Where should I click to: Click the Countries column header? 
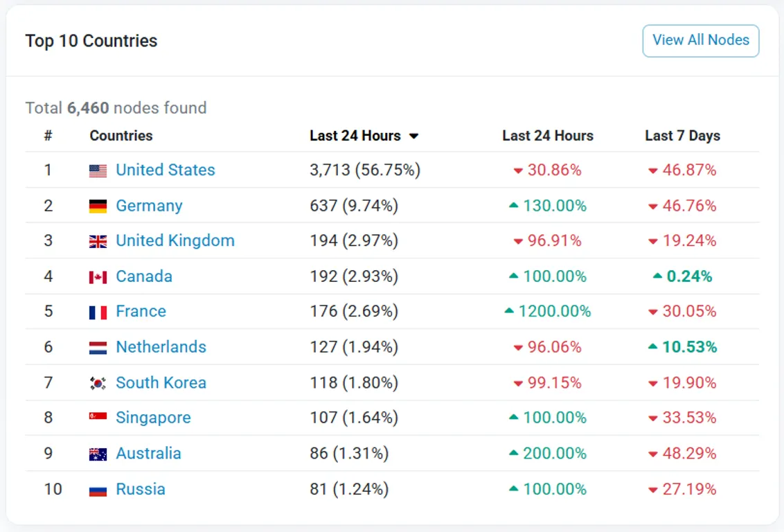(121, 136)
